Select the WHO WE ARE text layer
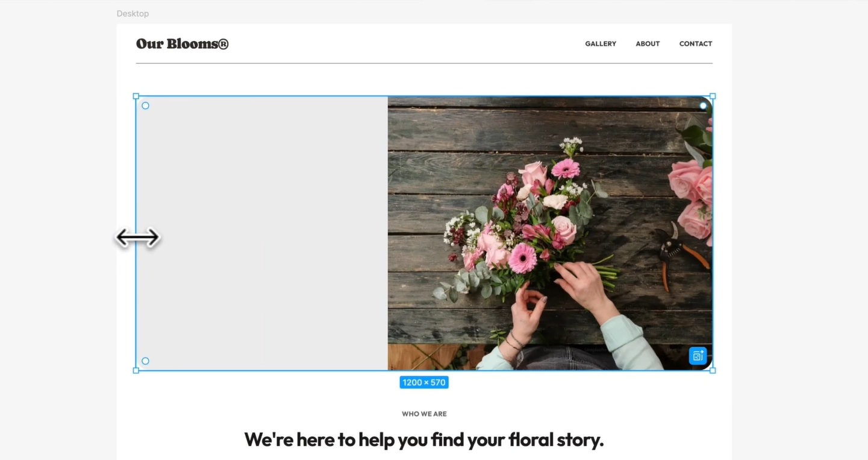This screenshot has width=868, height=460. click(424, 414)
